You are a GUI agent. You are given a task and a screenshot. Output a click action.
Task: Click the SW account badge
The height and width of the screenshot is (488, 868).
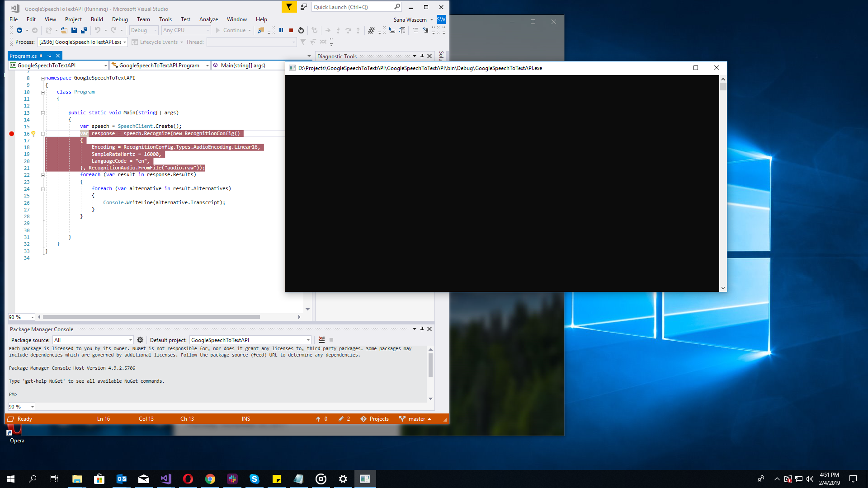click(x=441, y=19)
